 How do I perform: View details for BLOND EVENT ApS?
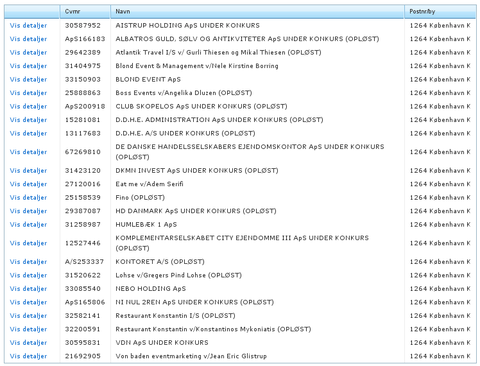point(28,80)
